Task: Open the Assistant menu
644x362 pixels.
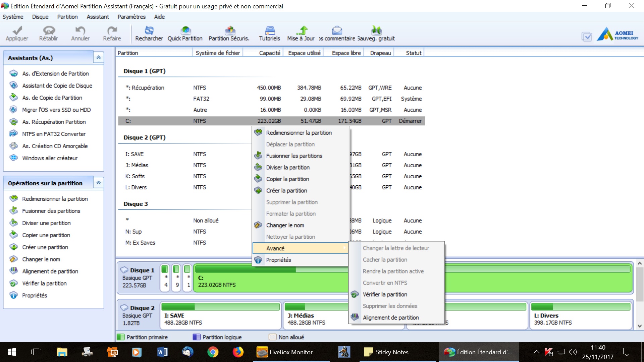Action: [x=98, y=17]
